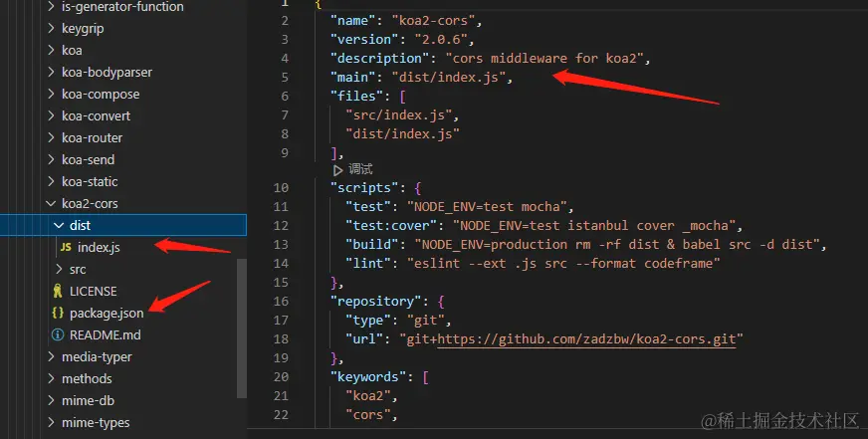Screen dimensions: 868x439
Task: Open the README.md file
Action: pyautogui.click(x=106, y=334)
